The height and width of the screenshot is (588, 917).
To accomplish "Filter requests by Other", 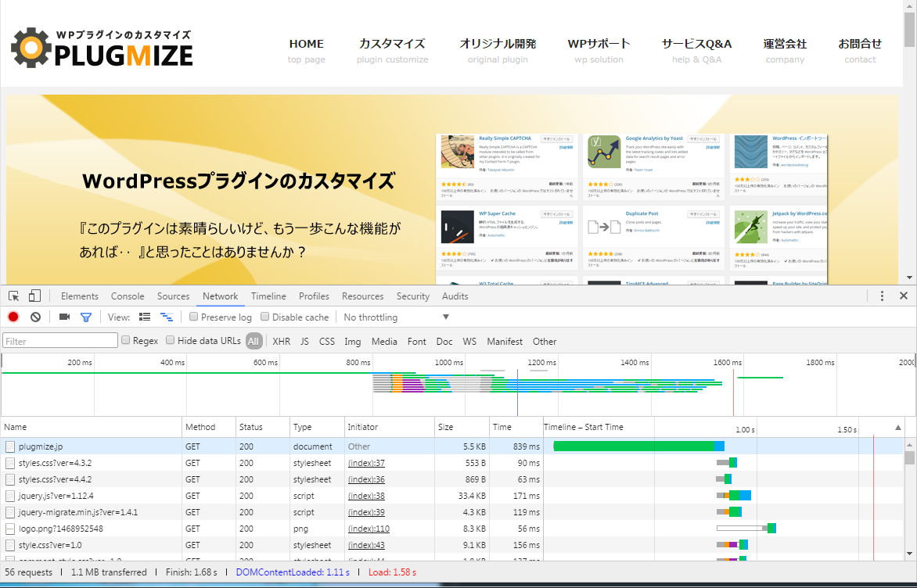I will pyautogui.click(x=545, y=342).
